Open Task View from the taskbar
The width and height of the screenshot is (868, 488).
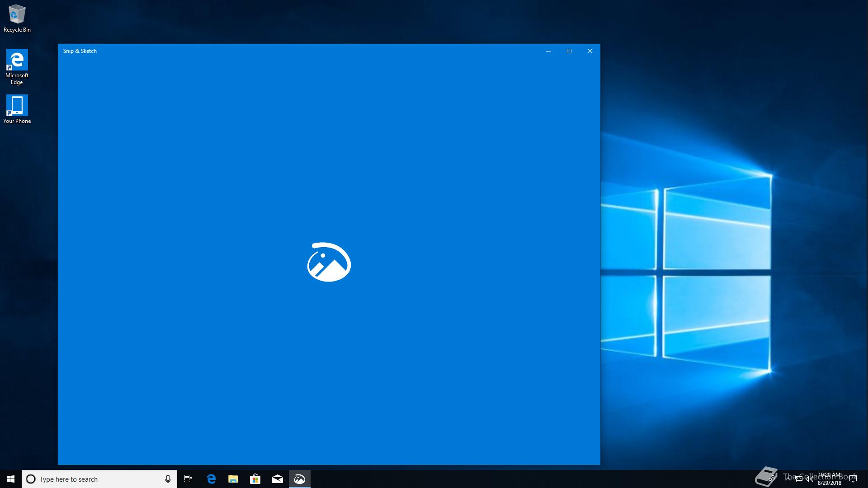click(188, 479)
